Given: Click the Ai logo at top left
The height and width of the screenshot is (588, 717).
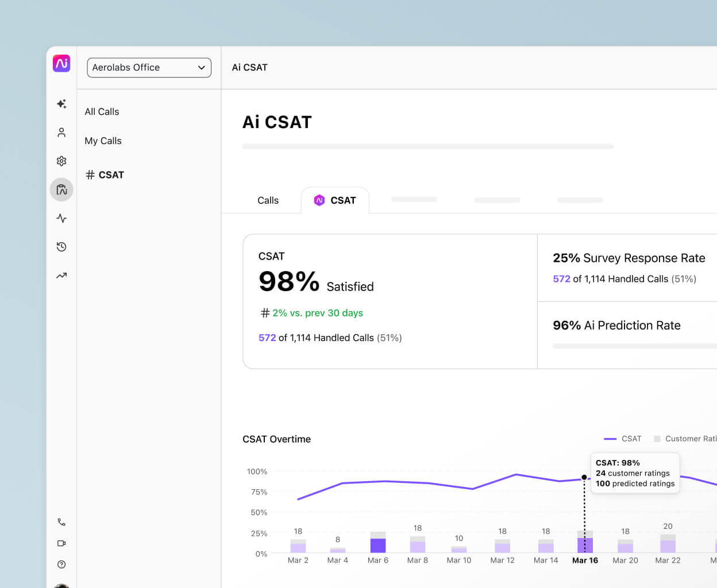Looking at the screenshot, I should [61, 64].
